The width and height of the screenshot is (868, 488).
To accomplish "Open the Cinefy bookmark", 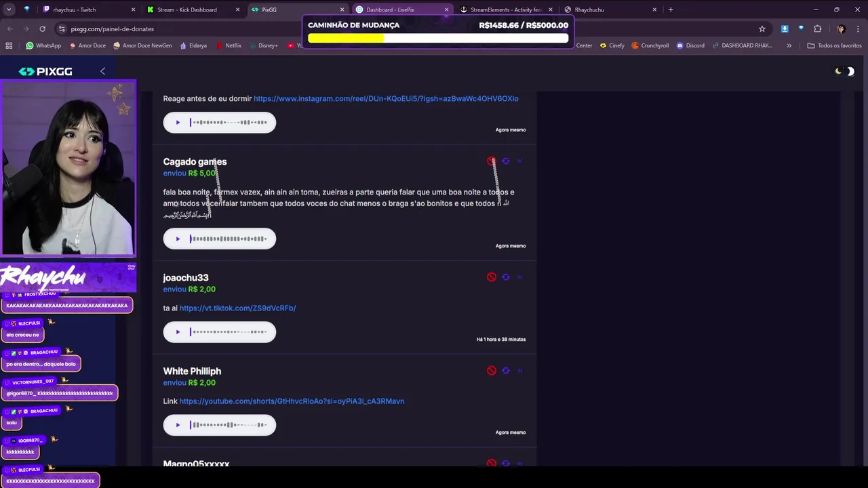I will point(612,45).
